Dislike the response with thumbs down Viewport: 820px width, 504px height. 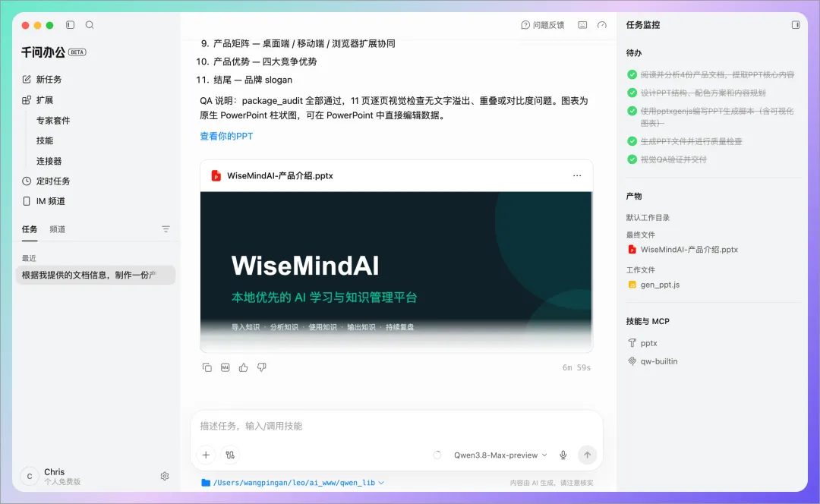[262, 367]
